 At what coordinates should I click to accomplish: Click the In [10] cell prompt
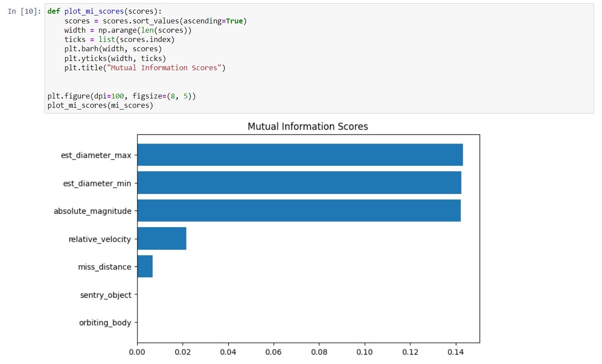point(24,11)
